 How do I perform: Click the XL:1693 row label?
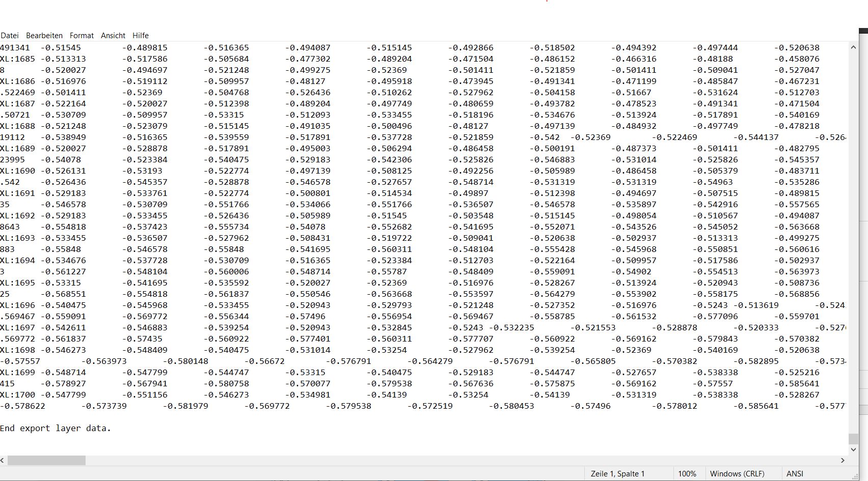tap(18, 238)
